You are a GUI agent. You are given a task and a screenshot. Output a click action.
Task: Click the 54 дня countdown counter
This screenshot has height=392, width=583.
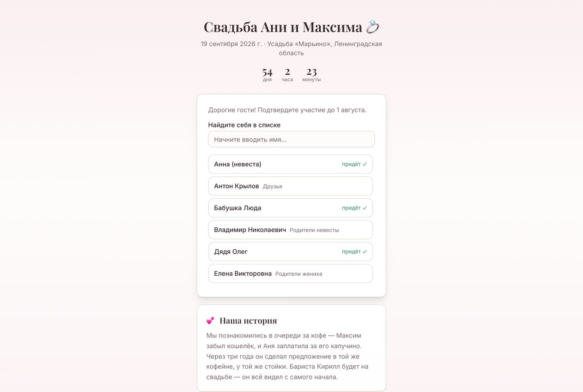pos(267,75)
